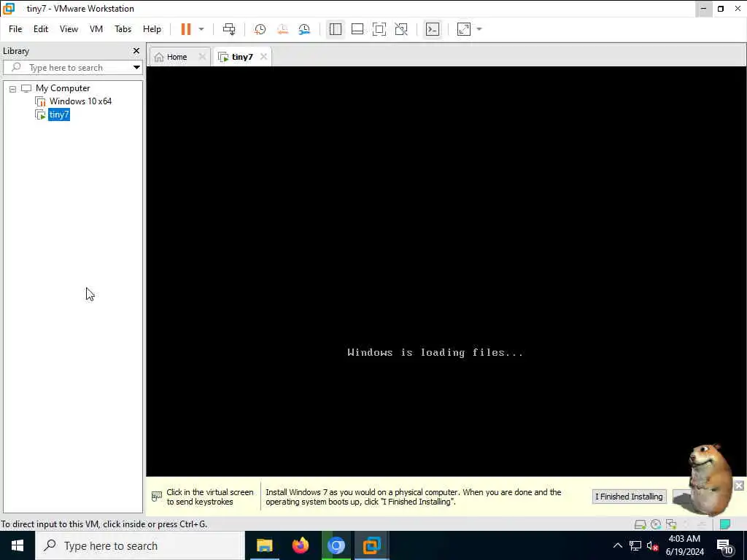Open the snapshot manager
Image resolution: width=747 pixels, height=560 pixels.
point(304,29)
